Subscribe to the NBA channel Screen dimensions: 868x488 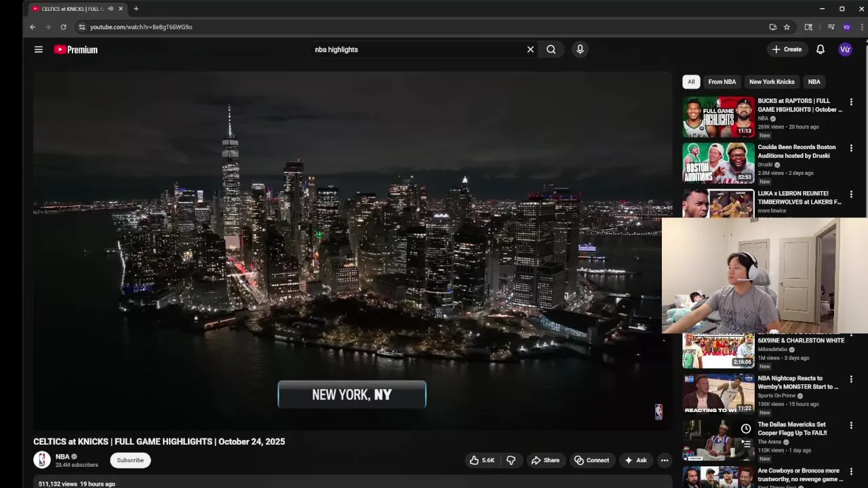click(130, 460)
